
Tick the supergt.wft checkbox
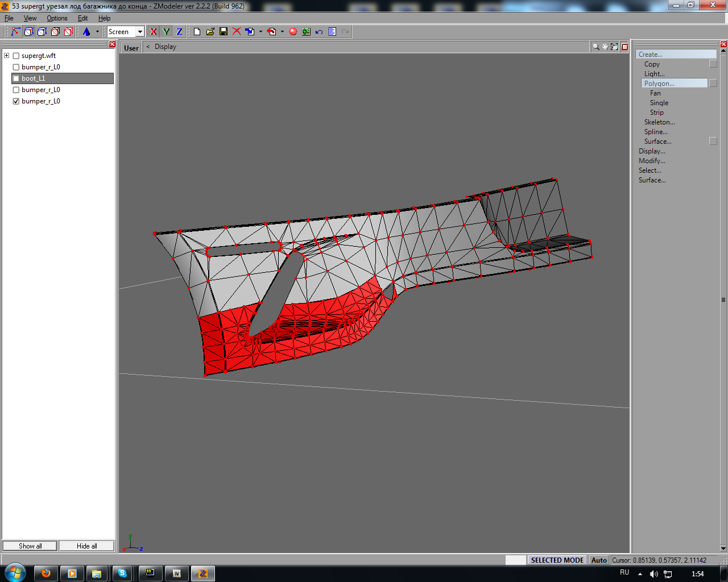tap(16, 56)
